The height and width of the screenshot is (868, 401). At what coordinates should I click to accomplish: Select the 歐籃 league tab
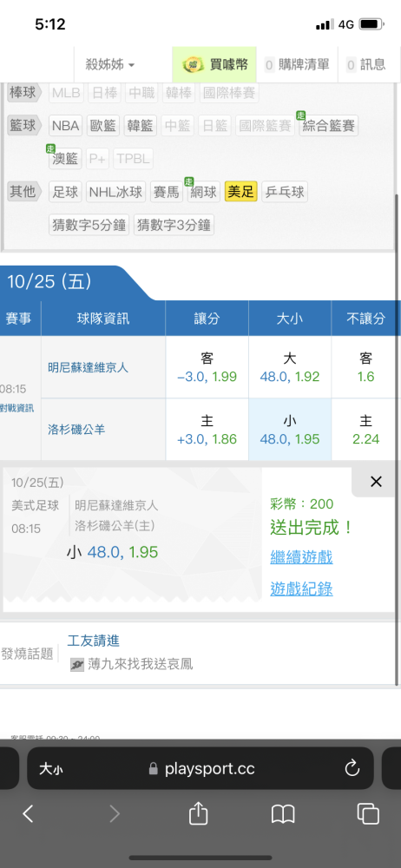(102, 126)
